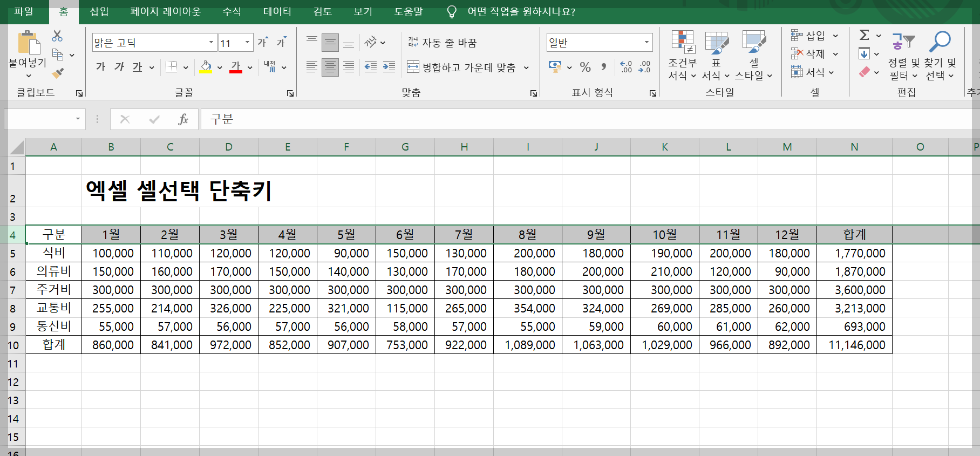Switch to the 삽입 ribbon tab
The width and height of the screenshot is (980, 456).
pos(99,11)
